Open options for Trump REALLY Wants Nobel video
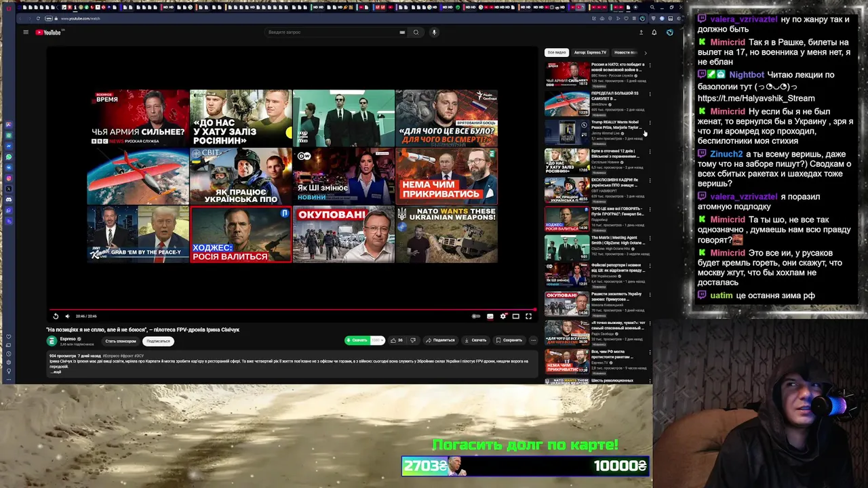 (650, 123)
